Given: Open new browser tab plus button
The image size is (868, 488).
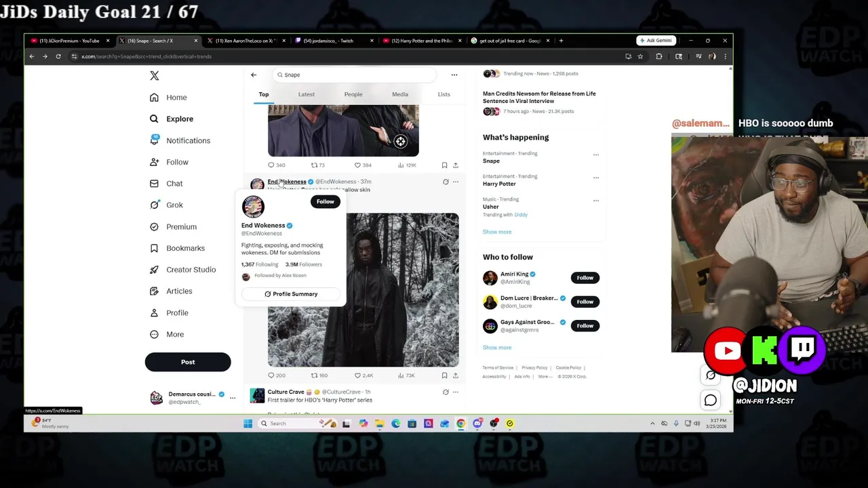Looking at the screenshot, I should point(561,41).
